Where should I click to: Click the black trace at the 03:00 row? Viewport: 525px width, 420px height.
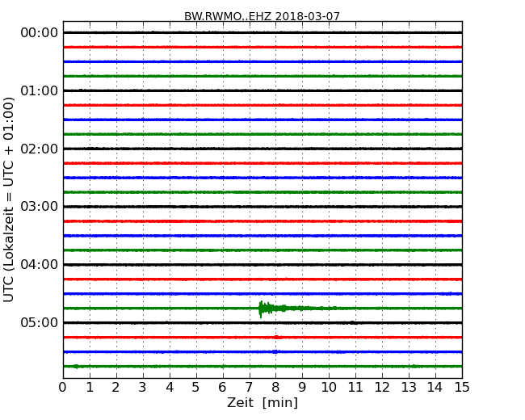(262, 207)
